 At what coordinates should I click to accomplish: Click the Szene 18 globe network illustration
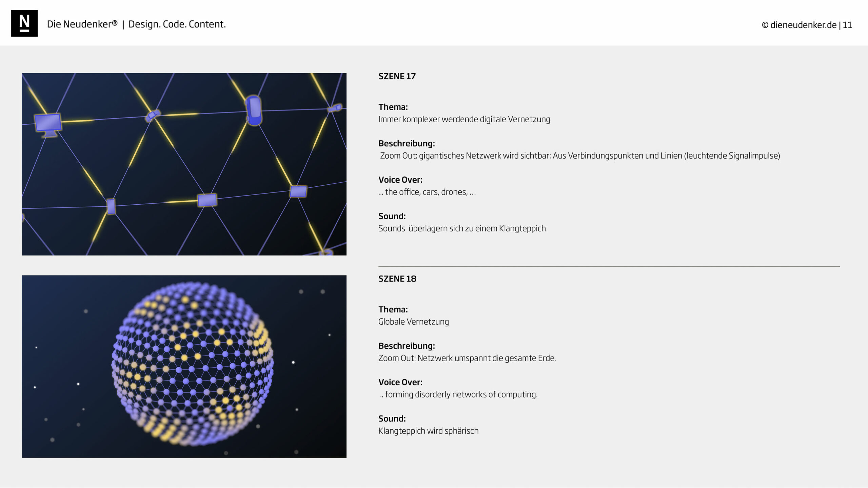click(x=184, y=366)
